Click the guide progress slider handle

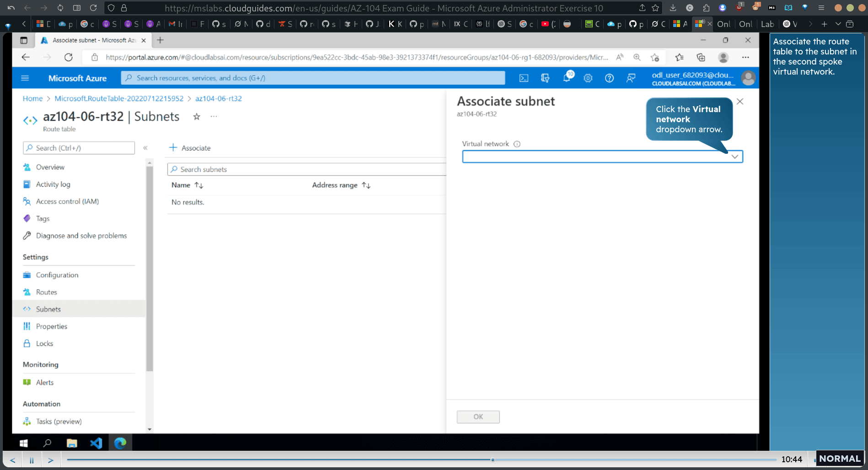pos(493,459)
